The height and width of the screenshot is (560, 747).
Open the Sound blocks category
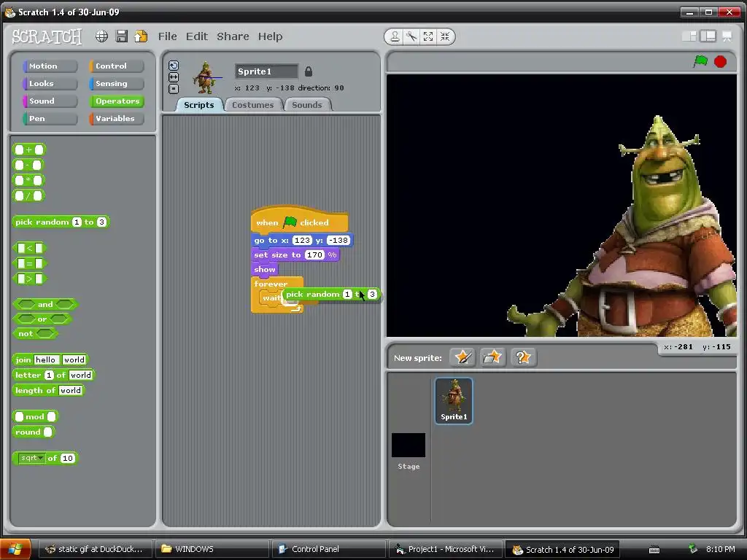(x=50, y=101)
